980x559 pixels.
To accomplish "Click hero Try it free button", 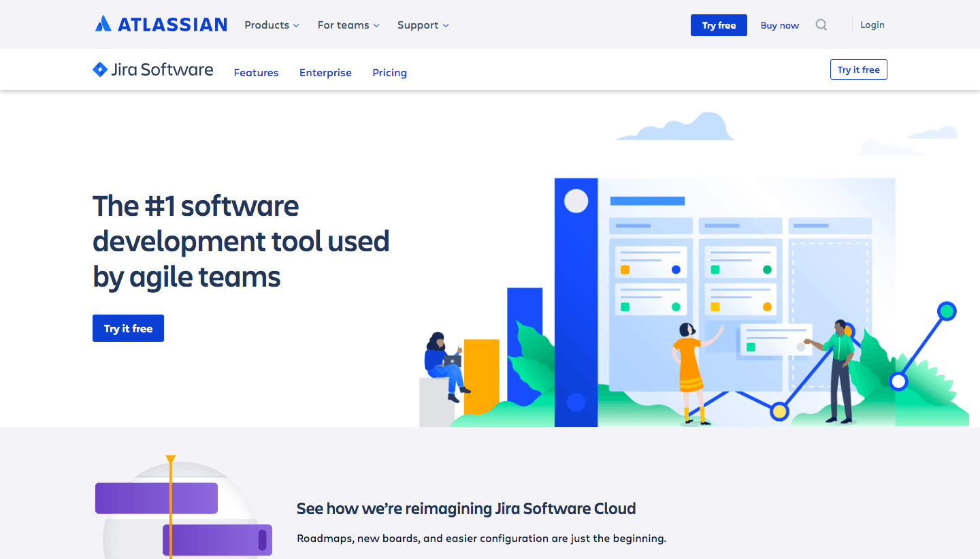I will (x=128, y=328).
